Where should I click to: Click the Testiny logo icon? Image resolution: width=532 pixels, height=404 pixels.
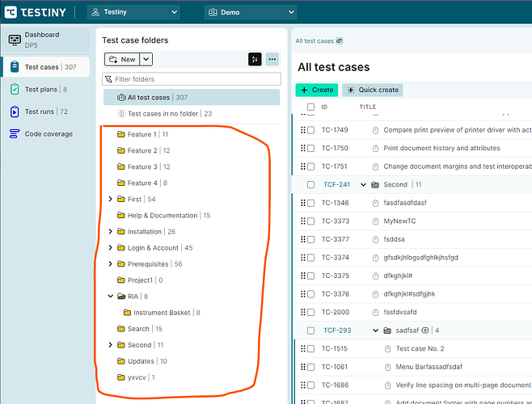pyautogui.click(x=11, y=12)
